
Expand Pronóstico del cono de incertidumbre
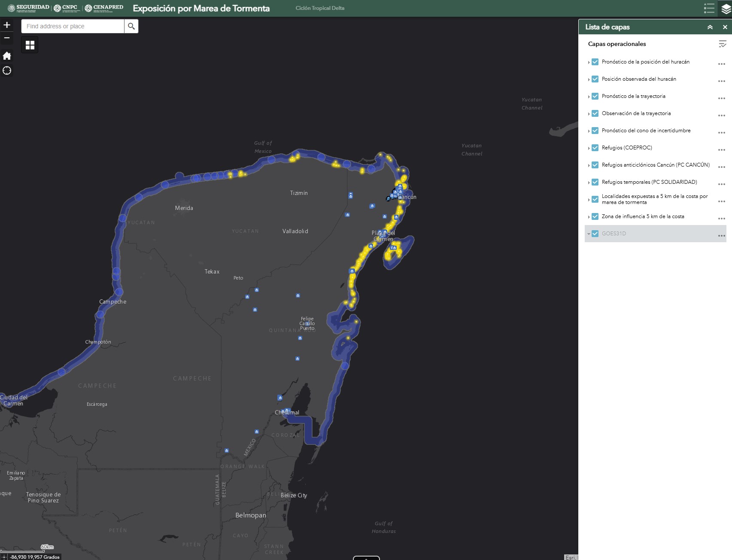[x=589, y=131]
